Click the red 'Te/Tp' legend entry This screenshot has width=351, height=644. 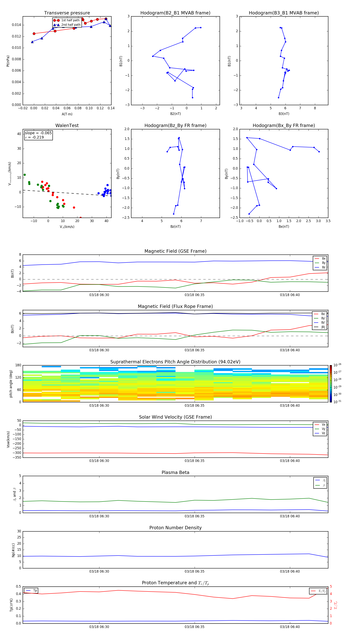(x=318, y=591)
